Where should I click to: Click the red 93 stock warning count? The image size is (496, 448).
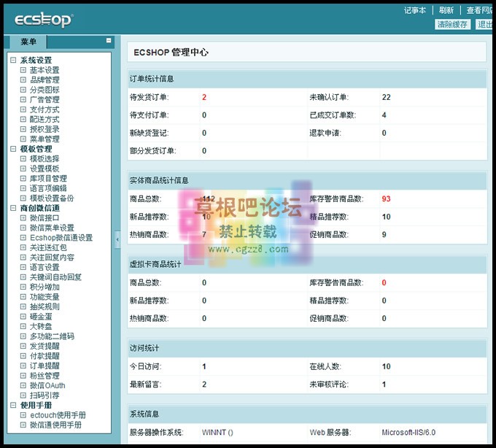pyautogui.click(x=386, y=198)
